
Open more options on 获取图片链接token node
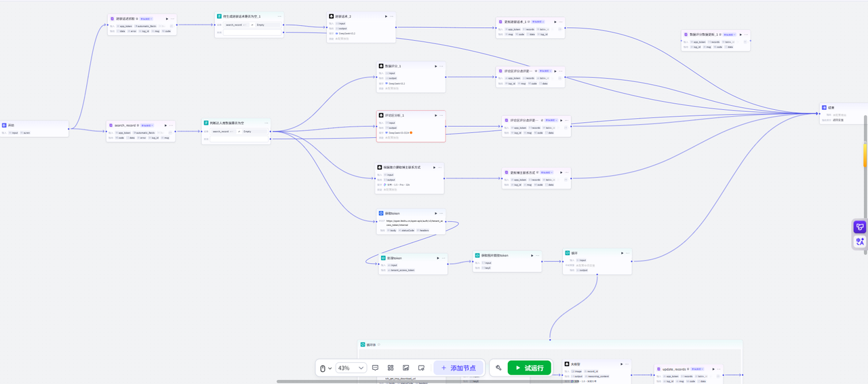tap(537, 256)
